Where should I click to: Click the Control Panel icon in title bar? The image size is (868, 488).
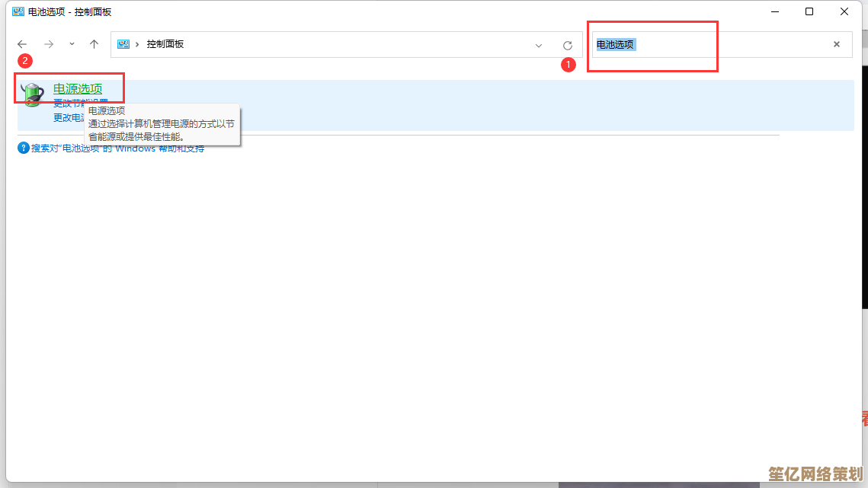18,12
